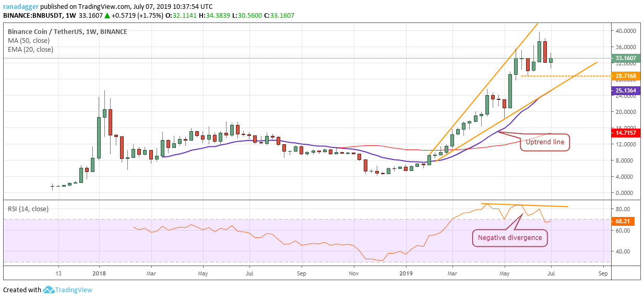Click the 'Negative divergence' annotation box

pyautogui.click(x=511, y=238)
